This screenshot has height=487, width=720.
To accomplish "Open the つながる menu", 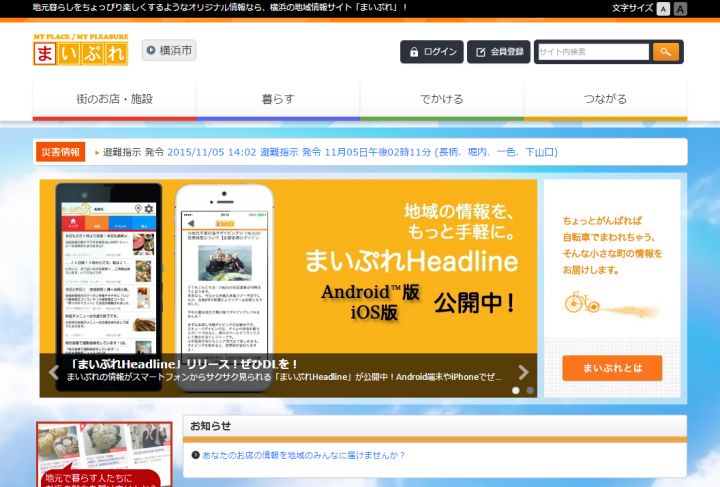I will (x=605, y=100).
